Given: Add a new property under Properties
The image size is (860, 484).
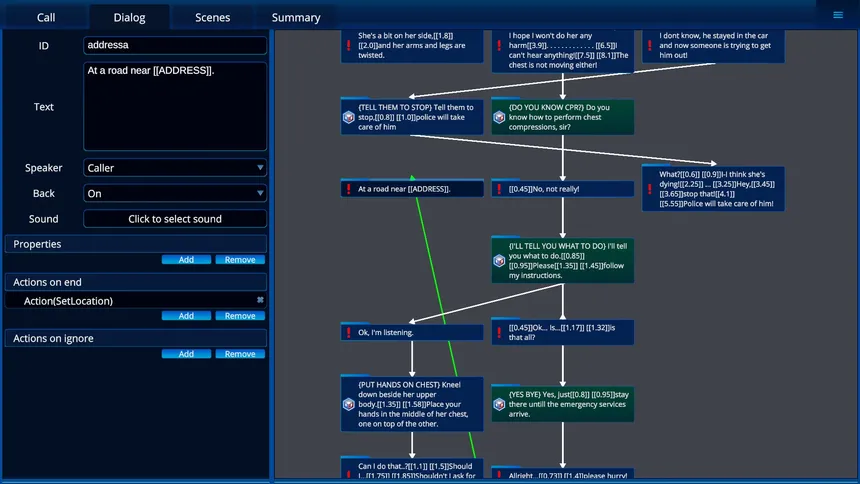Looking at the screenshot, I should (186, 260).
